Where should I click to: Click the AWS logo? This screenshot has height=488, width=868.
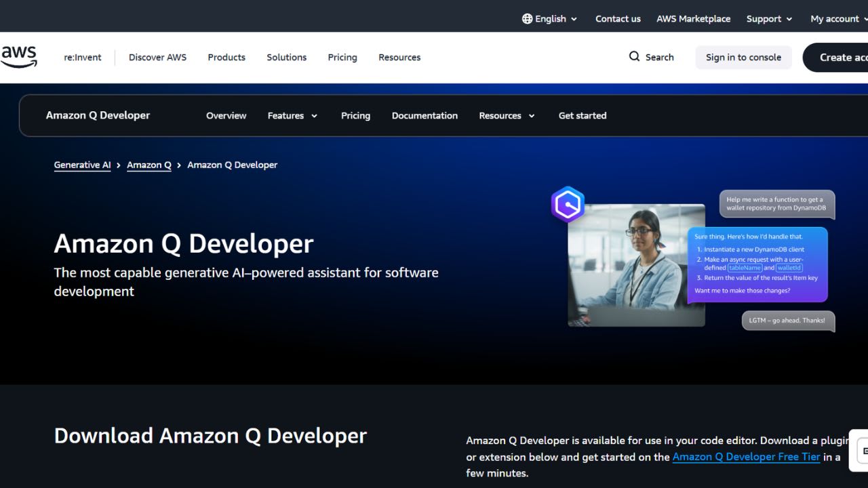tap(18, 57)
